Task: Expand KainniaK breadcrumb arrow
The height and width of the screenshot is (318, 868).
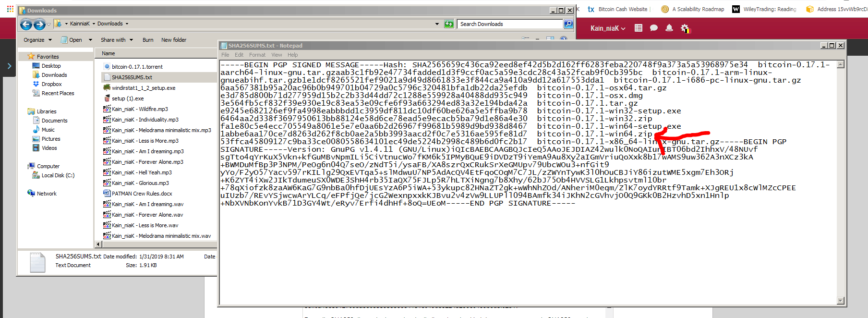Action: point(94,24)
